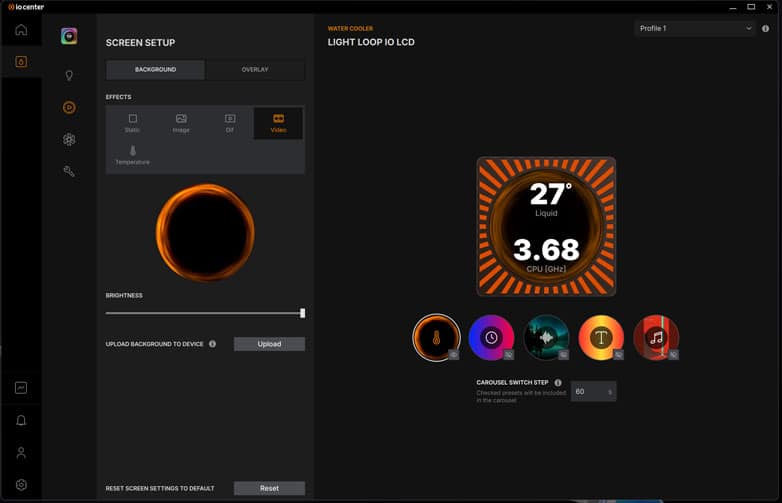This screenshot has width=782, height=503.
Task: Select the Temperature background effect
Action: 132,155
